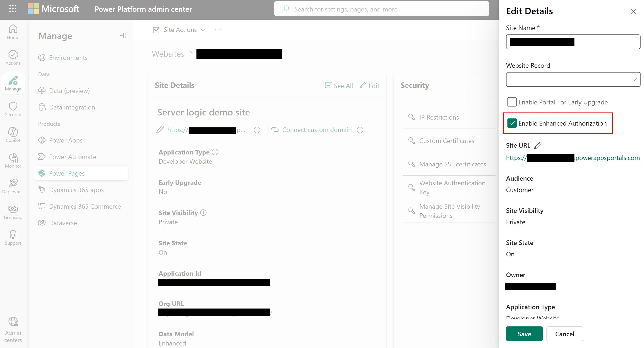Image resolution: width=644 pixels, height=348 pixels.
Task: Collapse the Manage navigation pane
Action: coord(122,36)
